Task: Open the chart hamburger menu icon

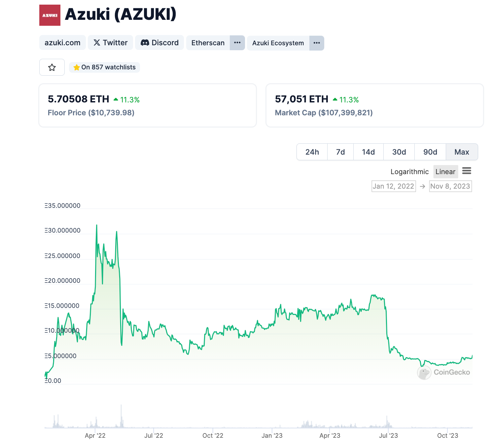Action: click(466, 171)
